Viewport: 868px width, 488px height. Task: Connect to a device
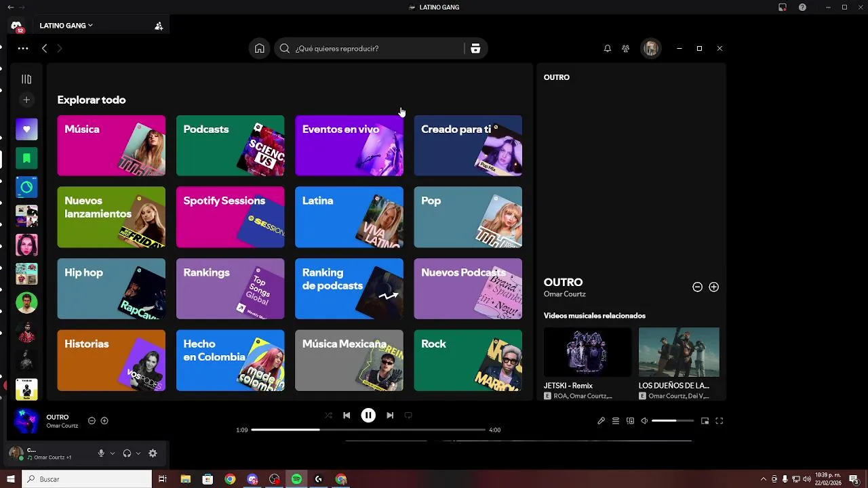(x=630, y=421)
